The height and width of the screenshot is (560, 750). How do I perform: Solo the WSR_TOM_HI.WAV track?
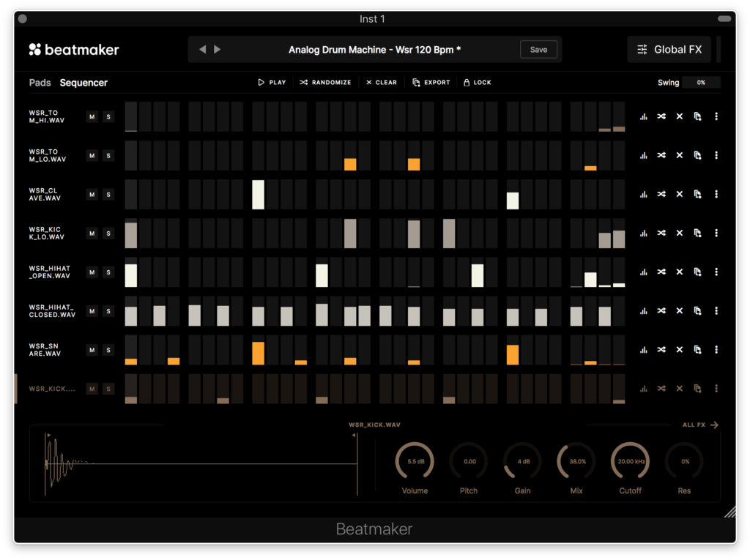coord(108,116)
